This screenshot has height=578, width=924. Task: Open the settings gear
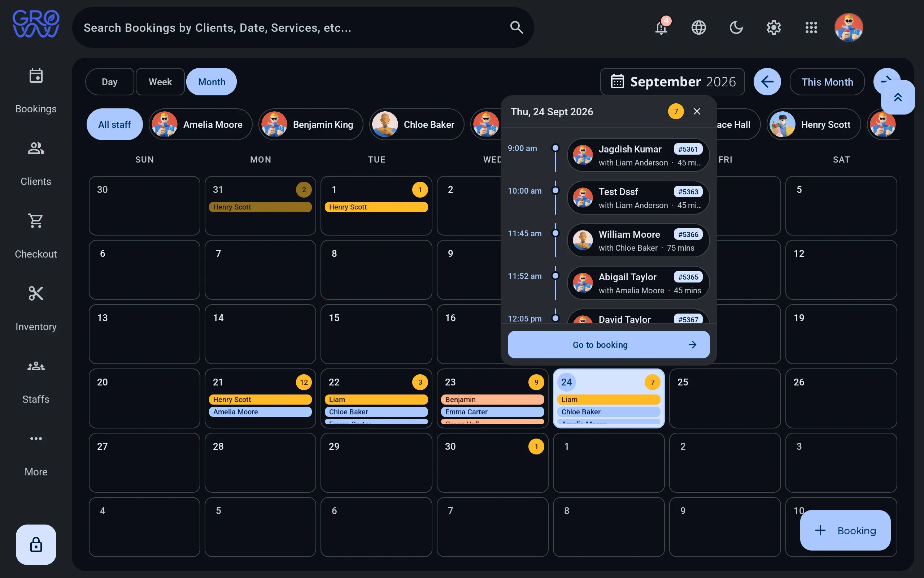pos(773,27)
